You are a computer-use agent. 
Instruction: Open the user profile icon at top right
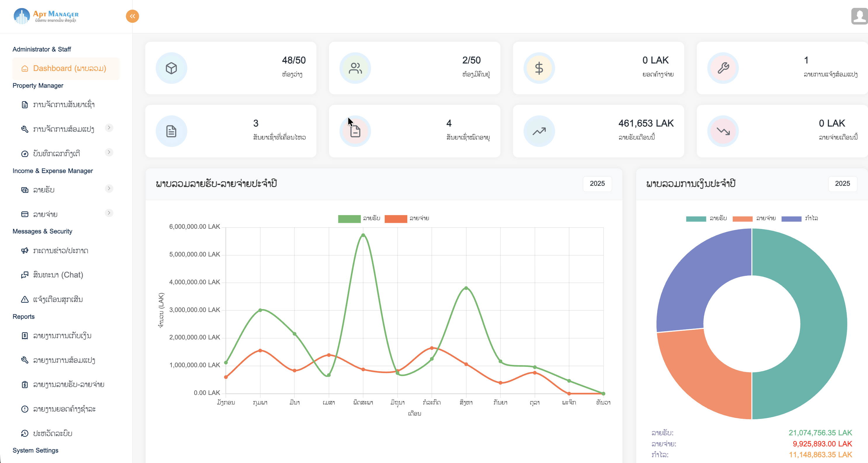tap(858, 16)
